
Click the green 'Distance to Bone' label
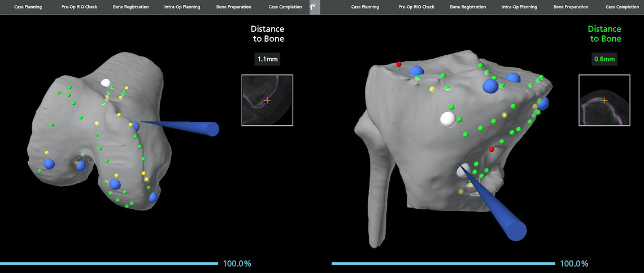pos(604,34)
